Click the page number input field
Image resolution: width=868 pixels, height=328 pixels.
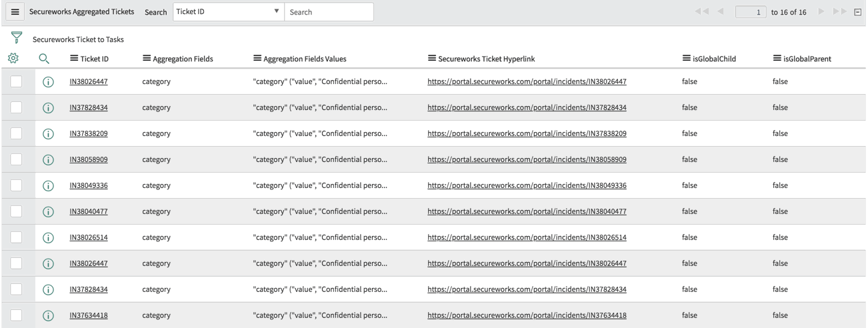[751, 12]
